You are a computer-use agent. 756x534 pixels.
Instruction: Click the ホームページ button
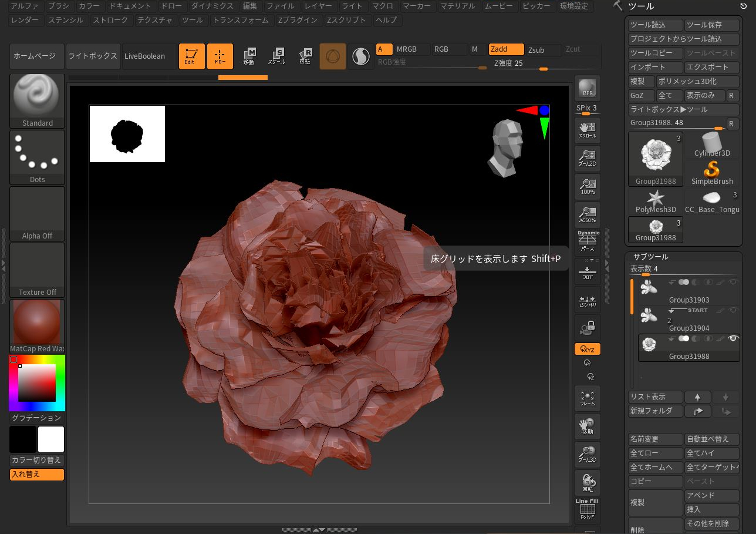click(37, 56)
